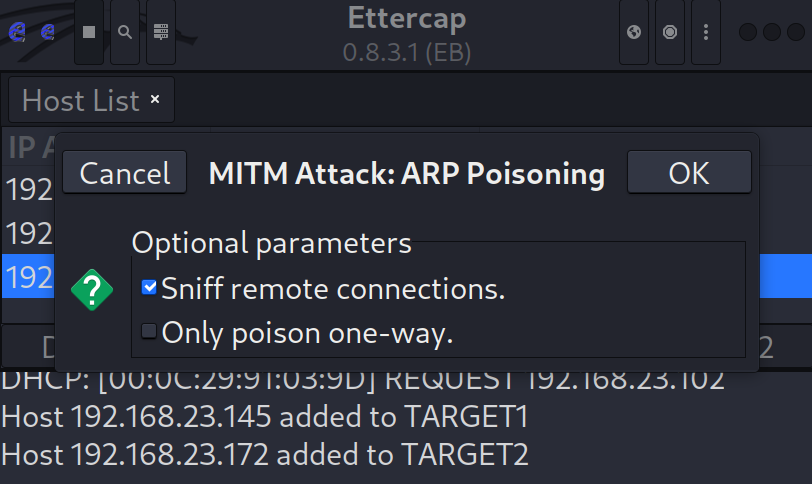Select the first host row in list

coord(28,189)
